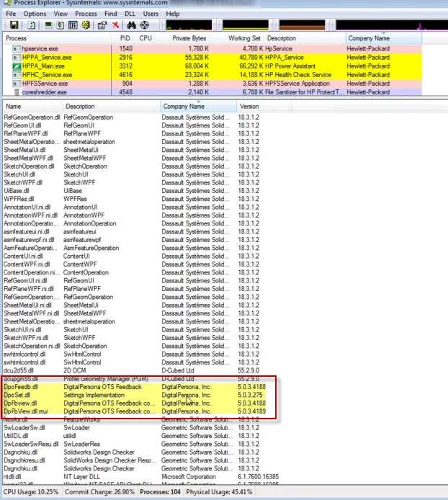Click the crosshair Find Window's Process icon

point(145,25)
